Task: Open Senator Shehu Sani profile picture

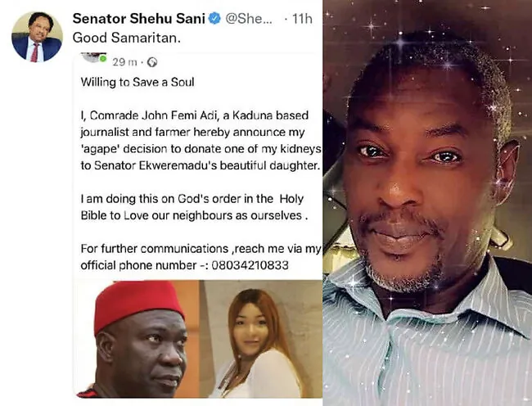Action: tap(37, 37)
